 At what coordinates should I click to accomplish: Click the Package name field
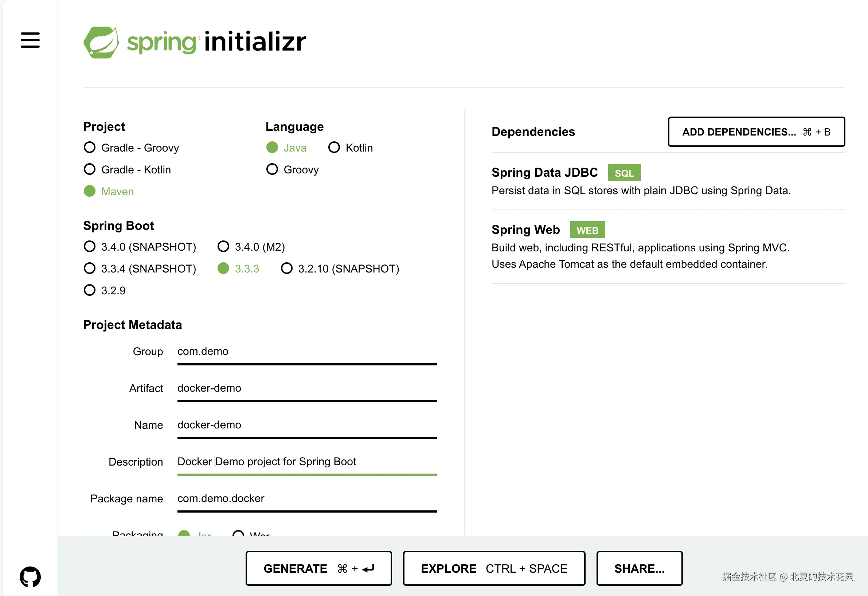tap(306, 498)
